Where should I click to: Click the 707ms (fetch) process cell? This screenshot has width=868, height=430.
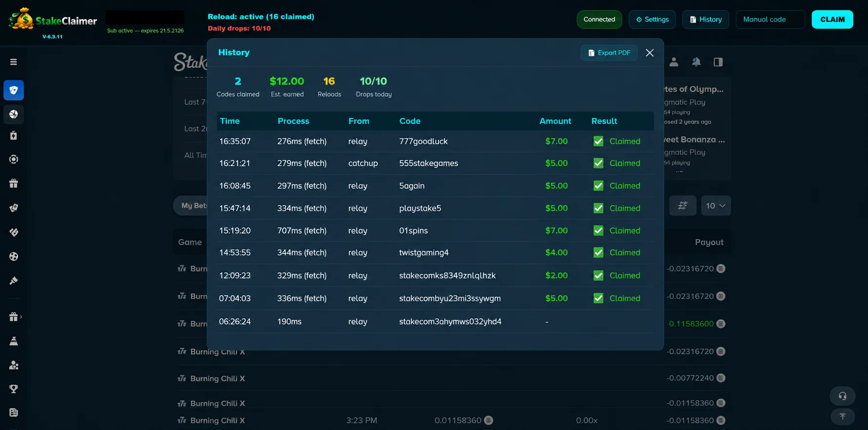pyautogui.click(x=302, y=230)
